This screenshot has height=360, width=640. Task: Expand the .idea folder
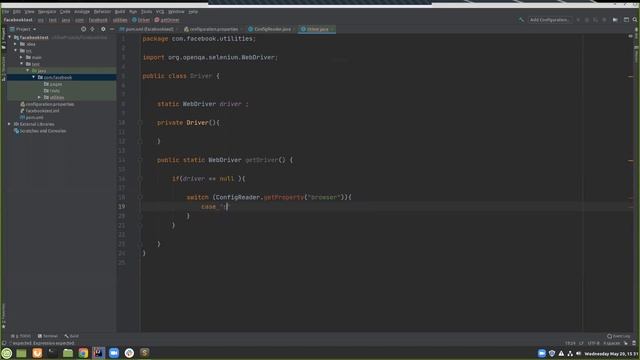click(16, 44)
